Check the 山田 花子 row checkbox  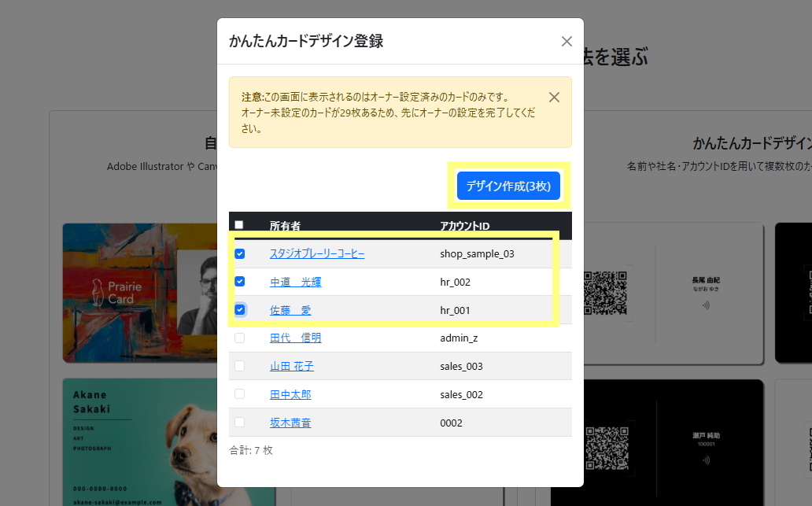click(x=239, y=366)
